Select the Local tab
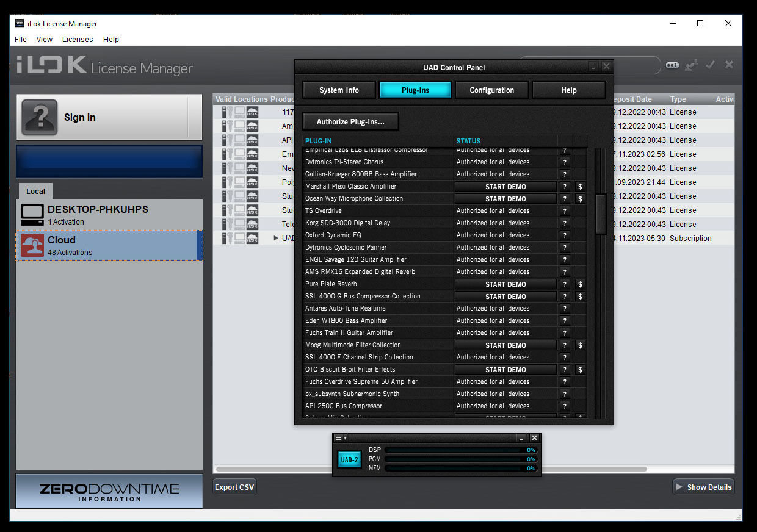This screenshot has height=532, width=757. pyautogui.click(x=35, y=191)
